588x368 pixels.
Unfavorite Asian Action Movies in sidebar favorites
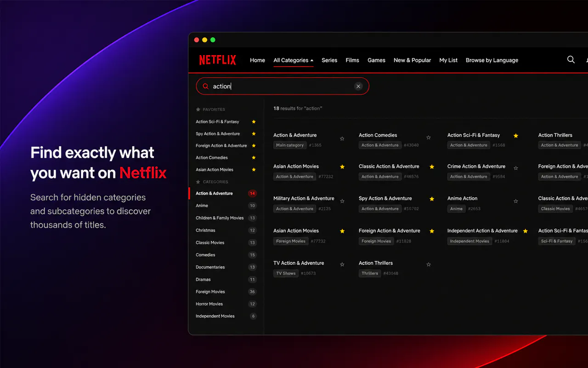254,170
